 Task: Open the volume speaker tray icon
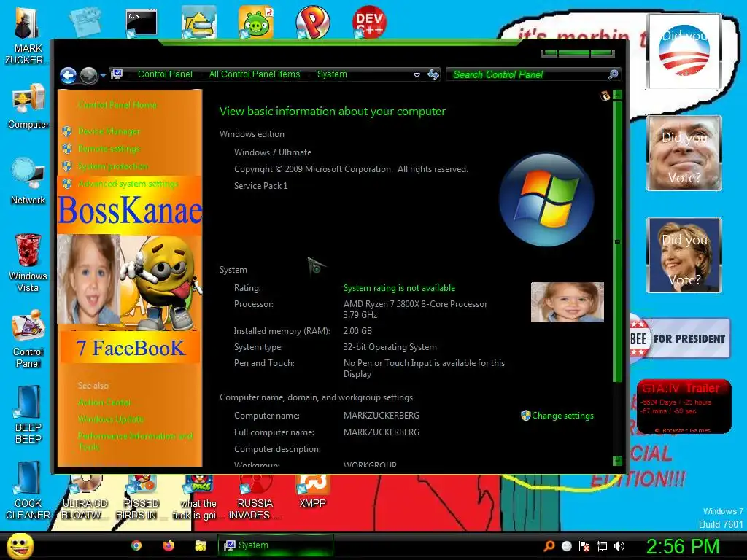click(x=619, y=546)
